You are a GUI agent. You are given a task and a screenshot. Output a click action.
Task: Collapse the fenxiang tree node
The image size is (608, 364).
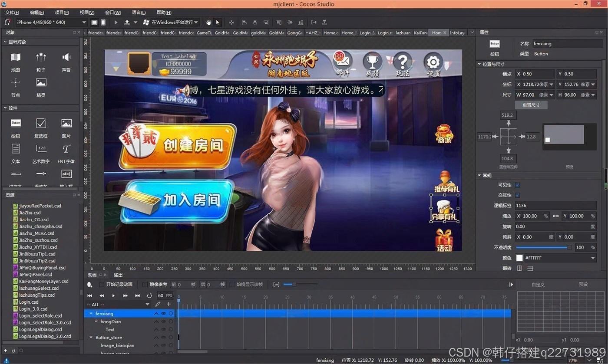tap(91, 313)
